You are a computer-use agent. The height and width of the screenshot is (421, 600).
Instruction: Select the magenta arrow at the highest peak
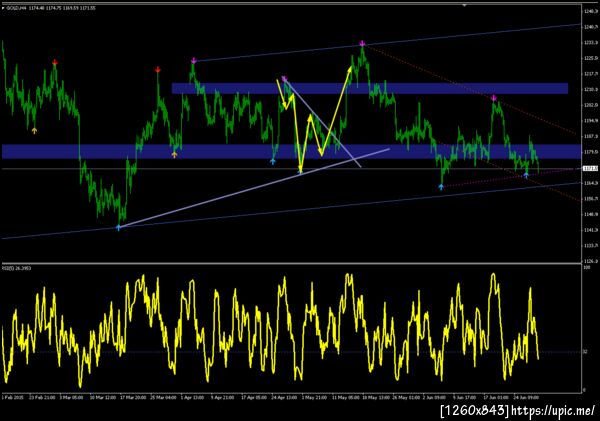[x=362, y=44]
